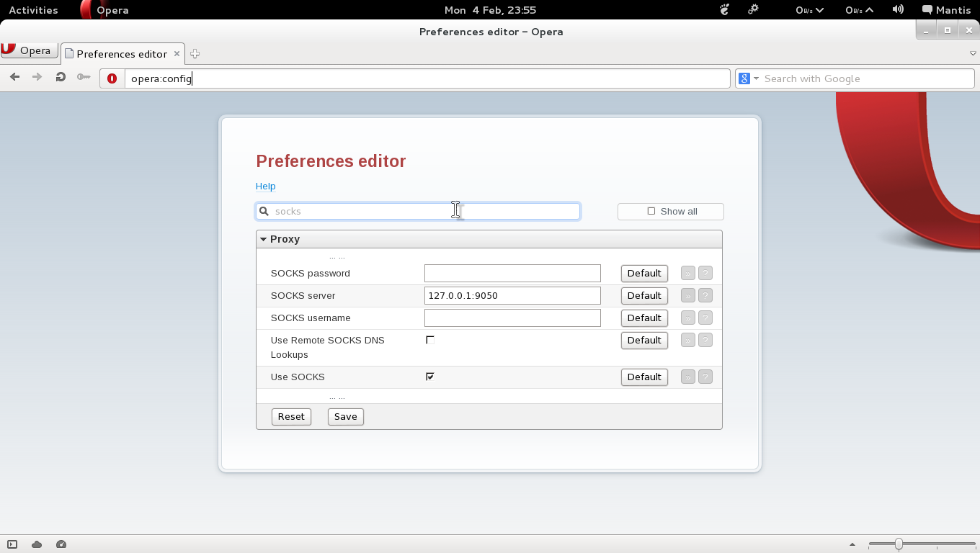
Task: Toggle the panels icon in status bar
Action: tap(12, 544)
